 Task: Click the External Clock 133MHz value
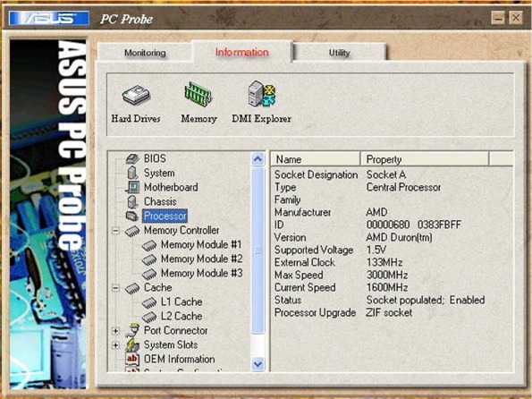click(x=384, y=262)
